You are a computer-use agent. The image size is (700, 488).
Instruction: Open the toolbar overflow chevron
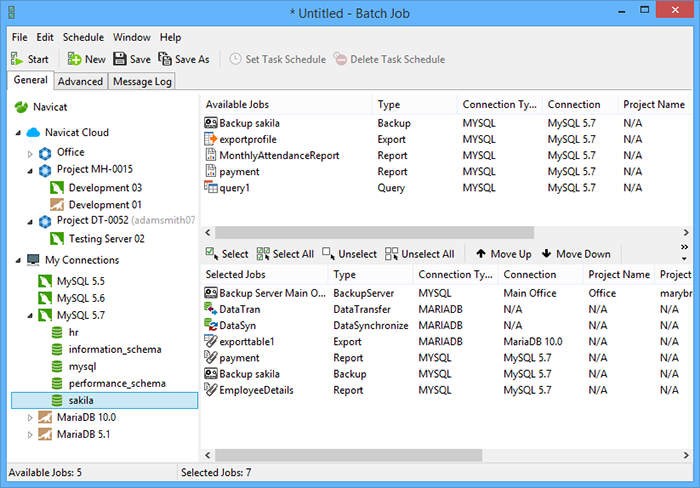point(684,252)
